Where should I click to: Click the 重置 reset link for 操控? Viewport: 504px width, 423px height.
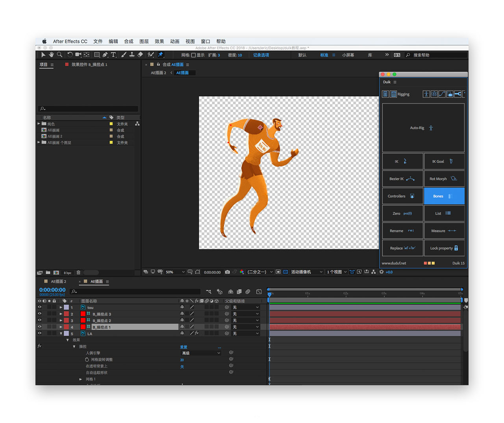[x=183, y=347]
